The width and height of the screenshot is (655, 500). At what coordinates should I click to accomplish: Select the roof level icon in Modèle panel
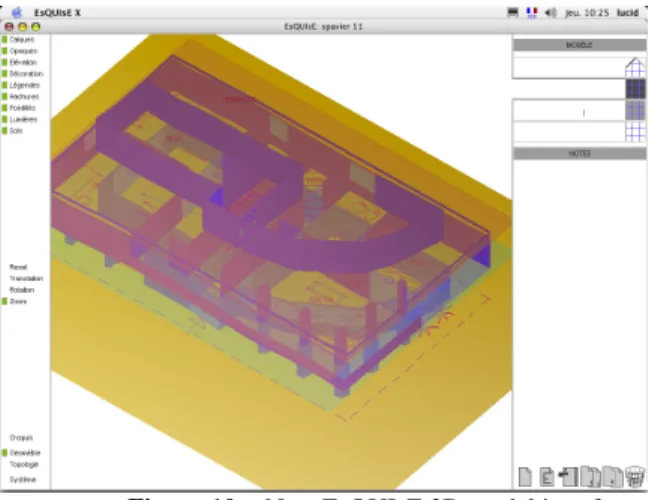635,67
